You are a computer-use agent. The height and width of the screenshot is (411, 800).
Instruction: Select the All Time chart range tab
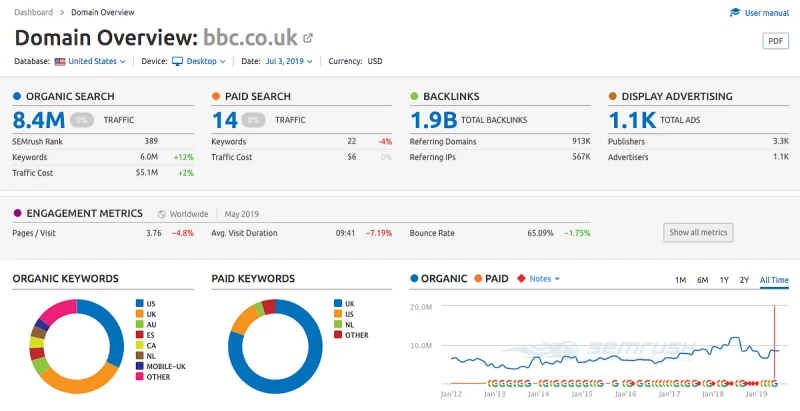pyautogui.click(x=773, y=280)
